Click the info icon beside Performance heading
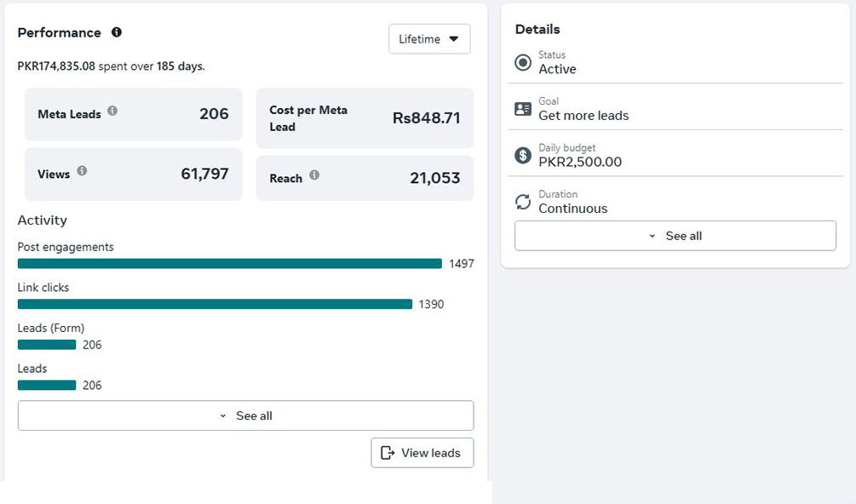This screenshot has height=504, width=856. click(117, 32)
